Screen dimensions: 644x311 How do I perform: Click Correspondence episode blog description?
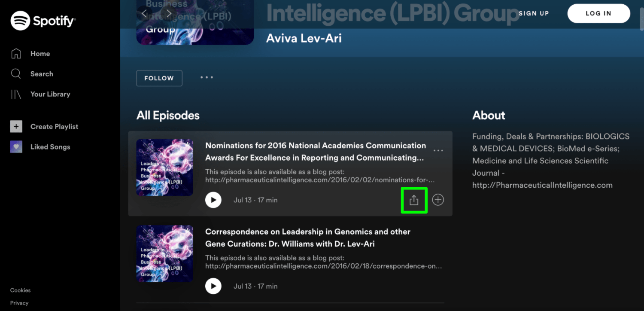coord(324,262)
